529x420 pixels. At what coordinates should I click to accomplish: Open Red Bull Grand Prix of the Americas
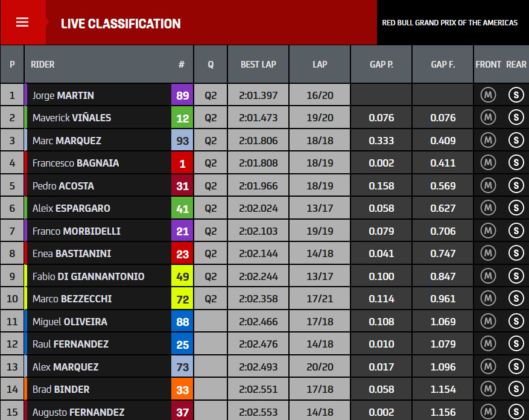coord(450,22)
